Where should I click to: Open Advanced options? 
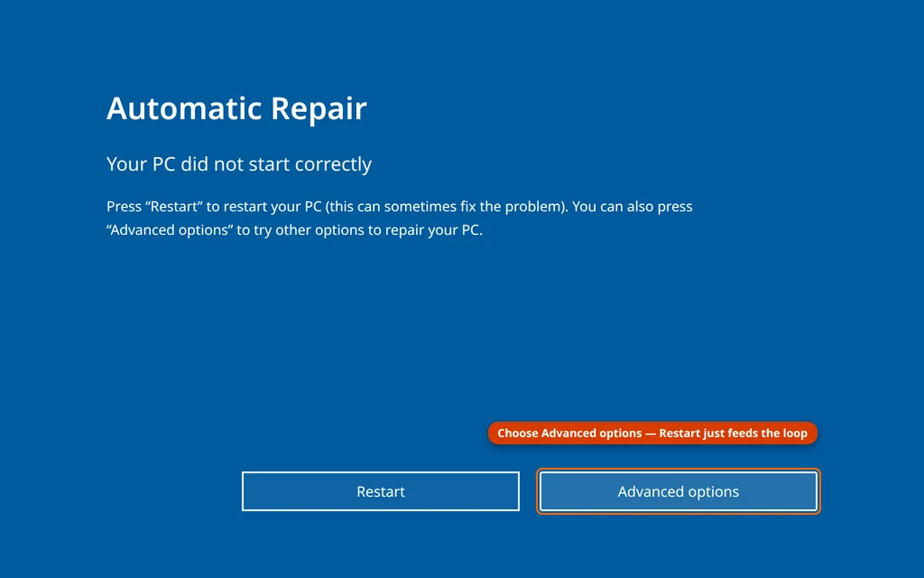click(679, 491)
